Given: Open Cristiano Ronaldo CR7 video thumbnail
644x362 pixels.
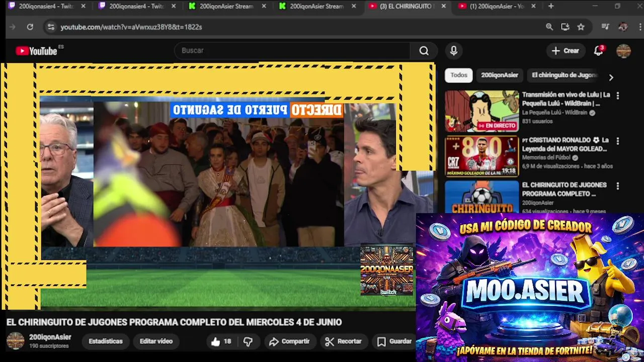Looking at the screenshot, I should 481,156.
